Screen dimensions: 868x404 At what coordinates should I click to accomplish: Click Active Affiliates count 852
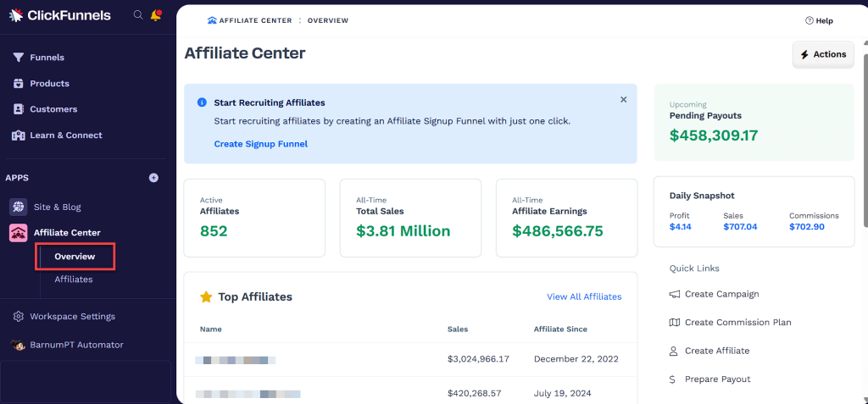(x=214, y=230)
